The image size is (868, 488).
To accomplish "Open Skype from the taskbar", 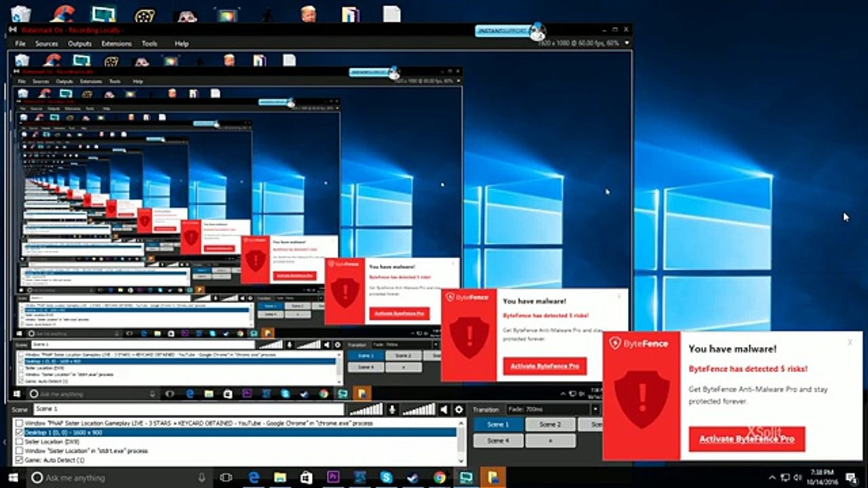I will coord(387,478).
